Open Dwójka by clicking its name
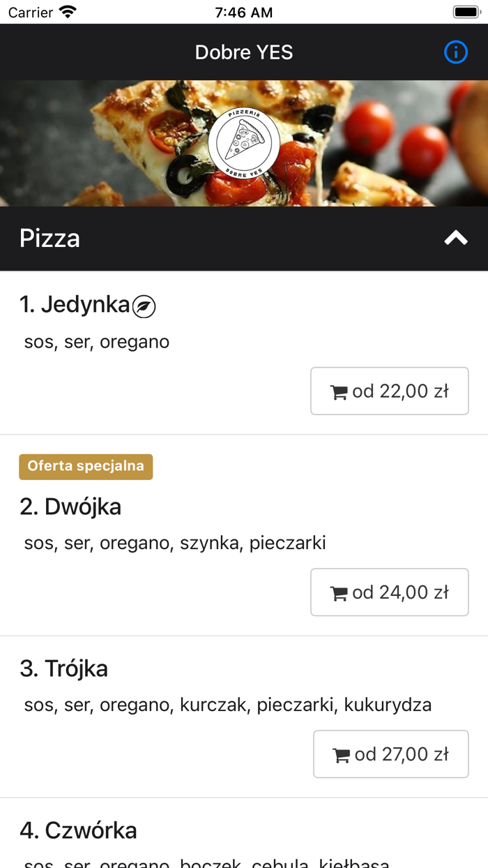 70,507
